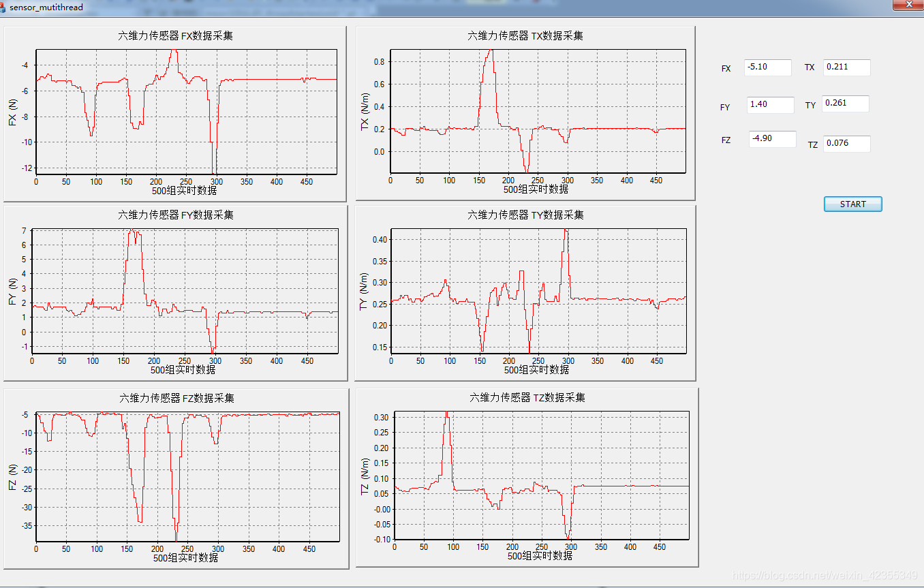Click the TY (N/m) vertical axis label
This screenshot has width=924, height=588.
364,292
